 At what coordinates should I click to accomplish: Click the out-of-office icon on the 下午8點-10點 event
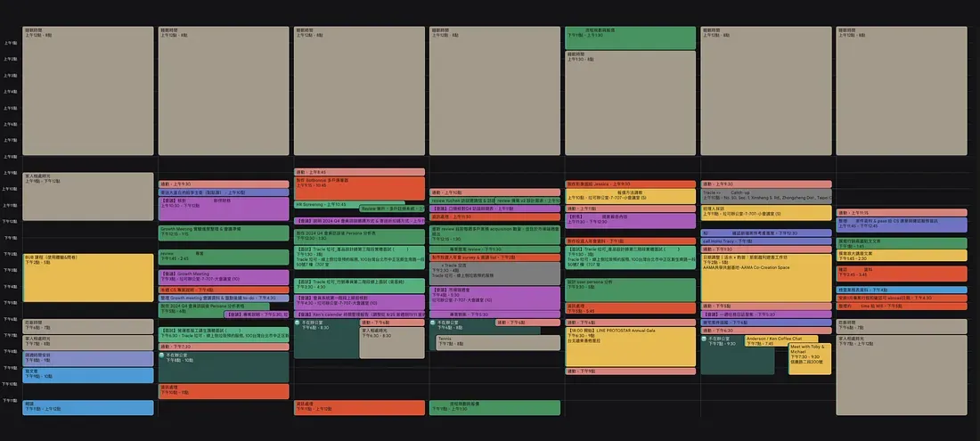coord(163,355)
